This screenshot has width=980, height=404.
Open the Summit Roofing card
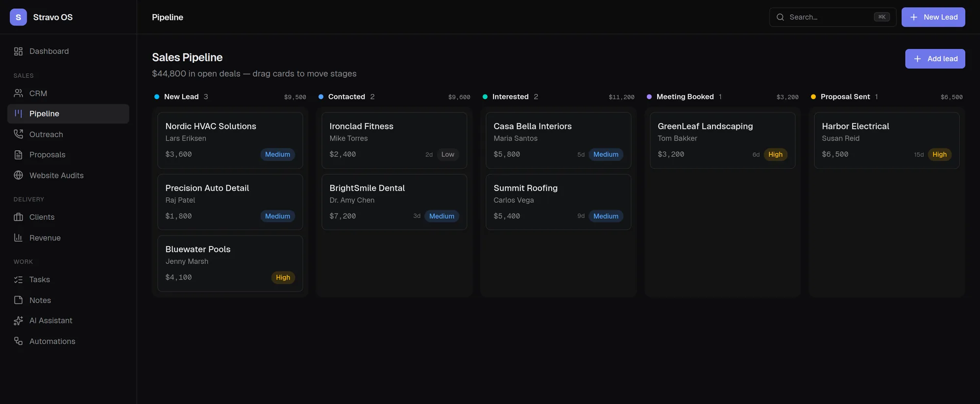coord(558,202)
